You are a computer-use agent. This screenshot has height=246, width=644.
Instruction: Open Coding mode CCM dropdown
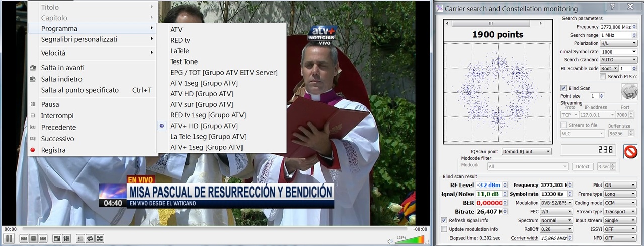pyautogui.click(x=620, y=203)
